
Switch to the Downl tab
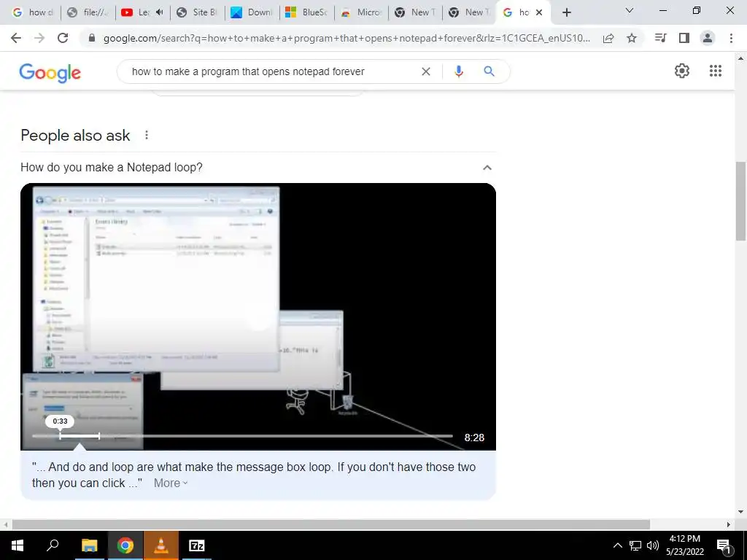tap(252, 12)
